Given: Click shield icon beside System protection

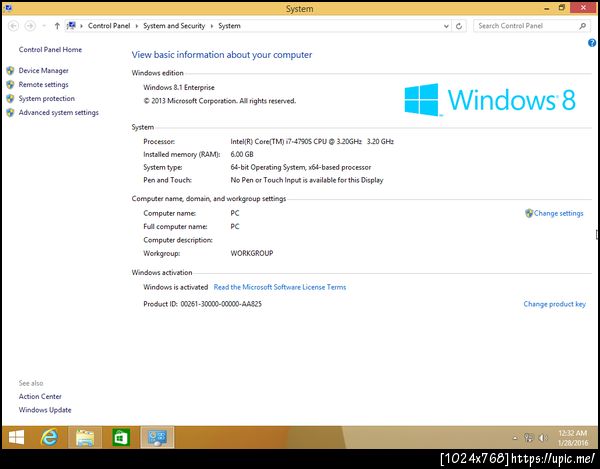Looking at the screenshot, I should (10, 98).
